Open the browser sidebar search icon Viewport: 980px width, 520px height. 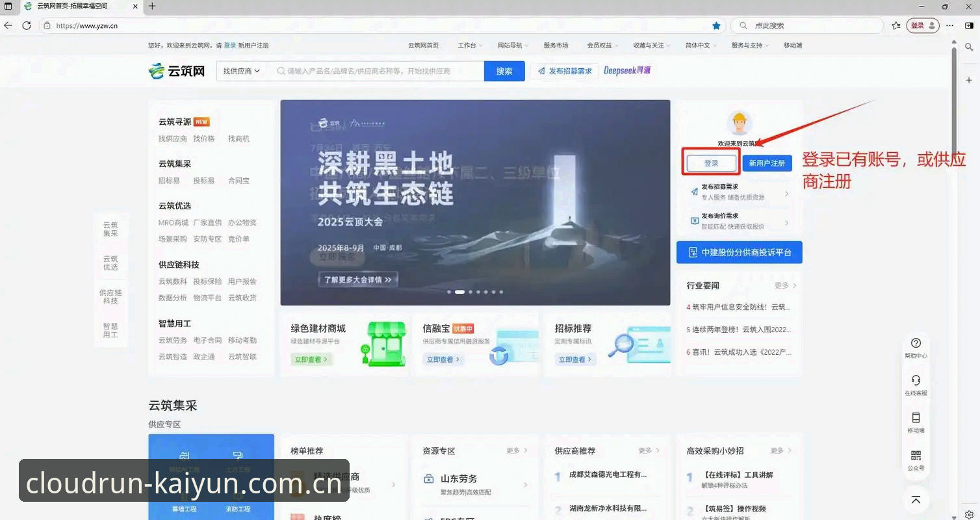point(969,47)
